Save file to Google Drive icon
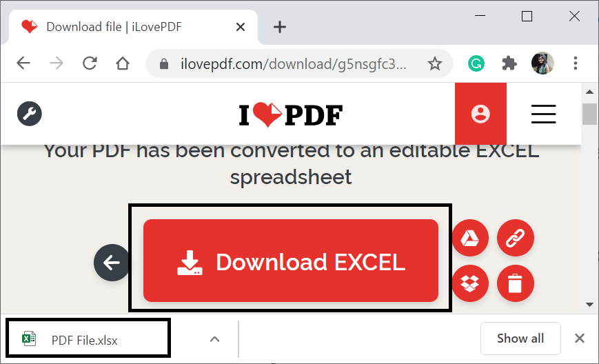This screenshot has height=364, width=599. pyautogui.click(x=470, y=238)
